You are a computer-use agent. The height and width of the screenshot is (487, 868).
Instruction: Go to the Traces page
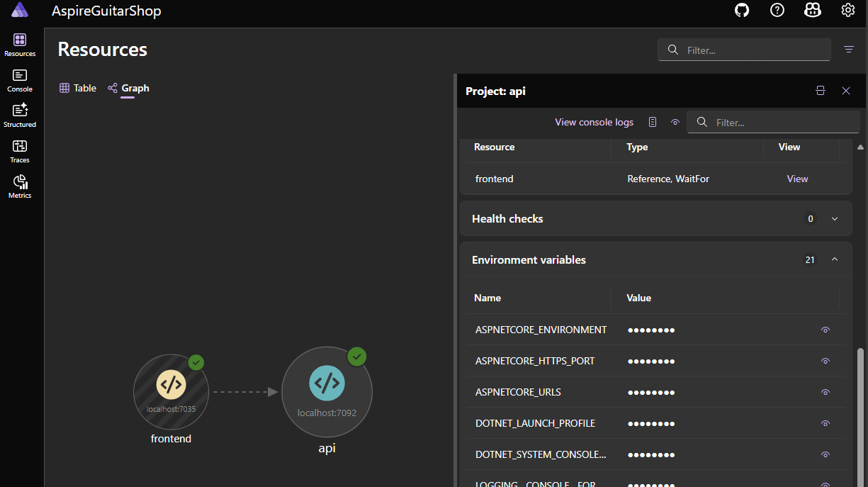[x=20, y=152]
